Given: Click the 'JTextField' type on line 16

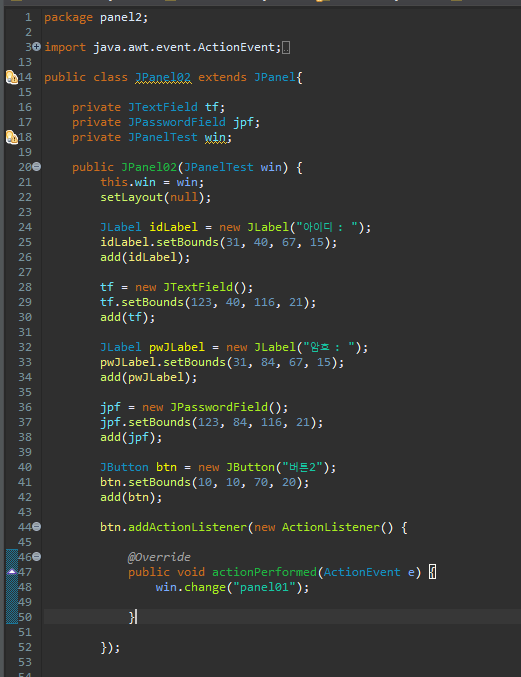Looking at the screenshot, I should pyautogui.click(x=163, y=107).
